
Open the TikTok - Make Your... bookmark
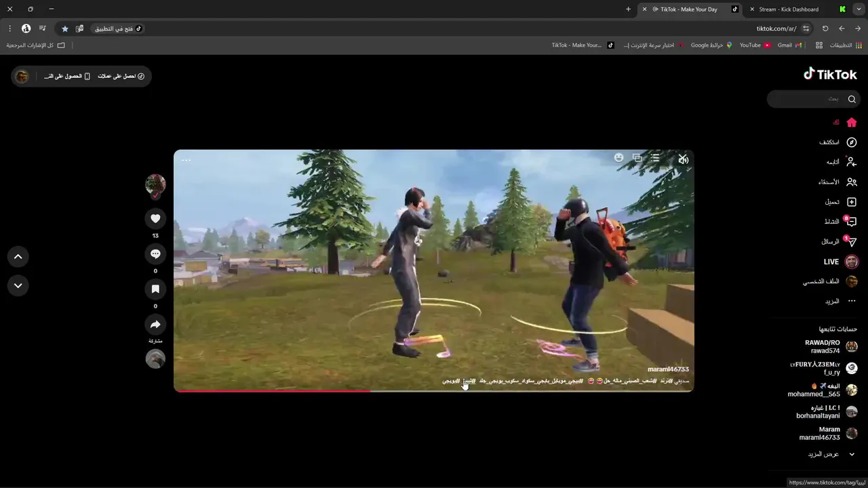[x=583, y=45]
